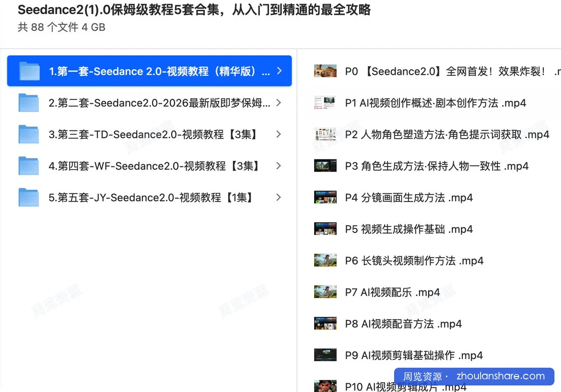The width and height of the screenshot is (561, 392).
Task: Select file name P0 【Seedance2.0】全网首发
Action: 453,71
